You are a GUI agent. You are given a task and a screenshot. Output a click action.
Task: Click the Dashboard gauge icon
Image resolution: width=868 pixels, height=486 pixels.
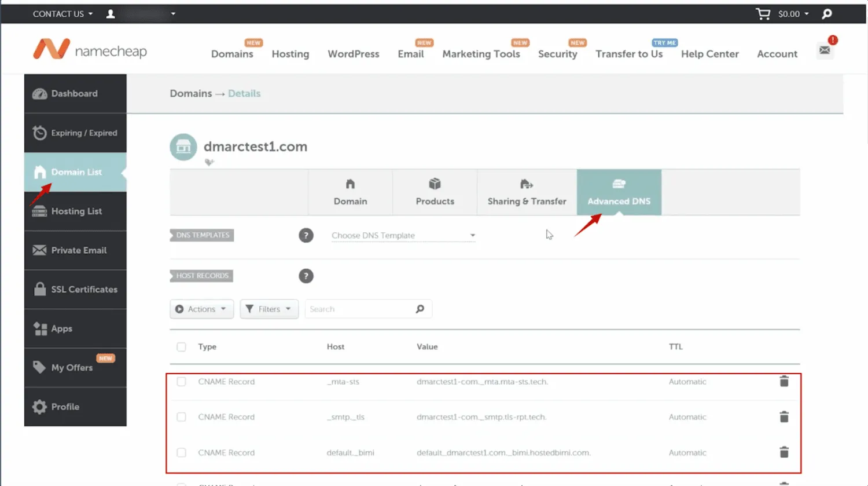coord(39,94)
